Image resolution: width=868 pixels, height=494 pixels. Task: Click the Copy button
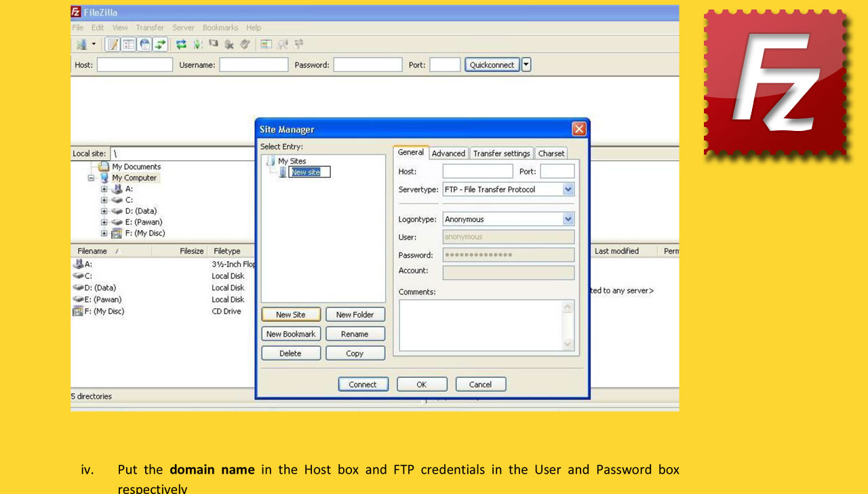tap(355, 354)
